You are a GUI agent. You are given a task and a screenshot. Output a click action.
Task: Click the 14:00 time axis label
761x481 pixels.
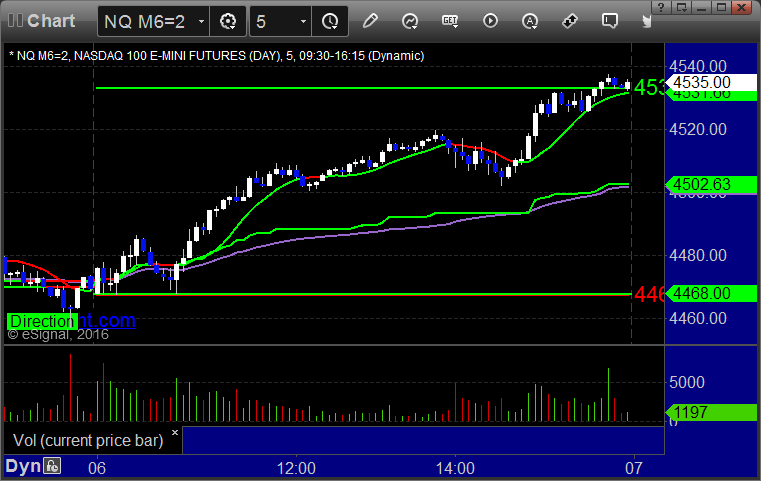(x=455, y=468)
